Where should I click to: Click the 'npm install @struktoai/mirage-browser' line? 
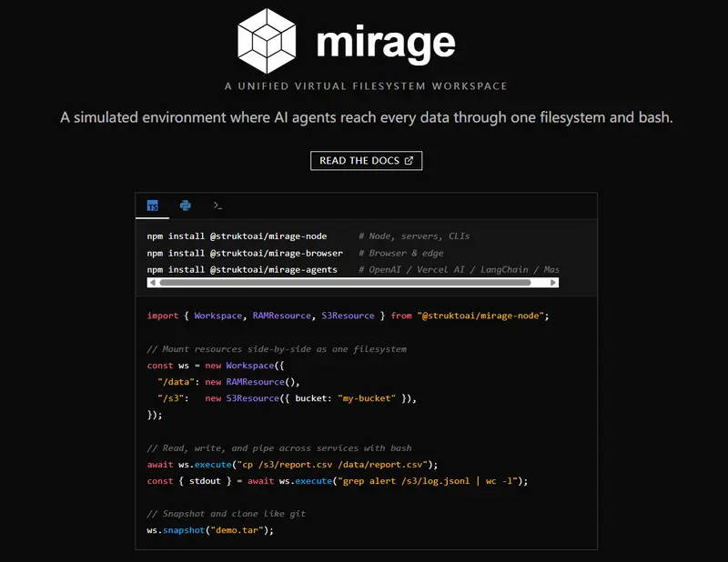coord(245,253)
